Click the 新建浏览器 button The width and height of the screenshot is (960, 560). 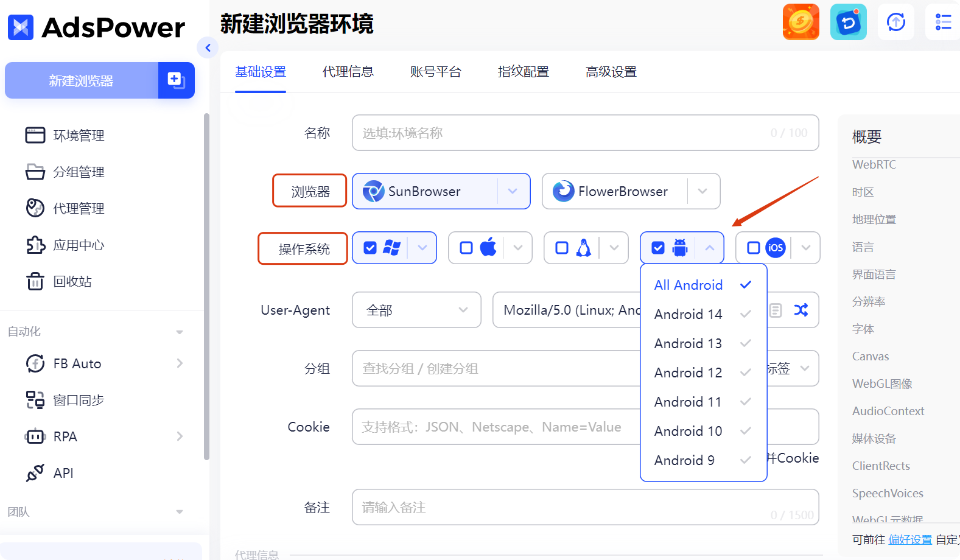[x=82, y=80]
